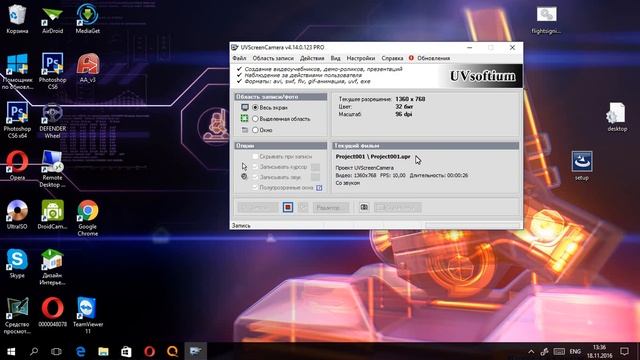Viewport: 640px width, 360px height.
Task: Select the DroidCam desktop shortcut
Action: pos(53,215)
